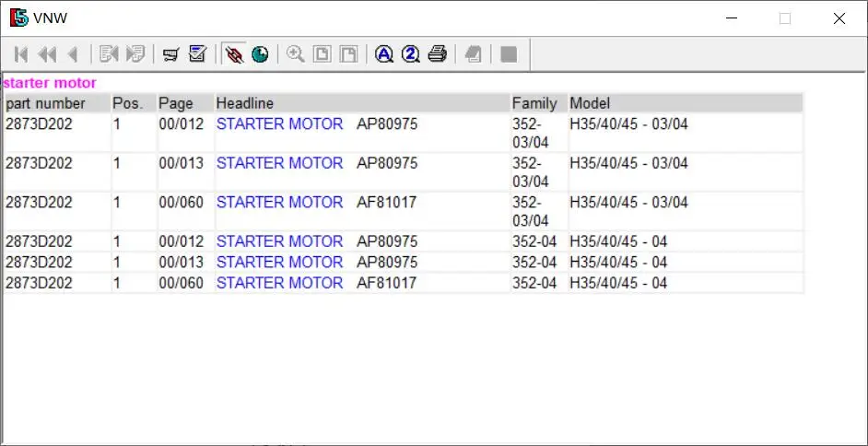Open STARTER MOTOR link on first row
Viewport: 868px width, 446px height.
point(279,124)
